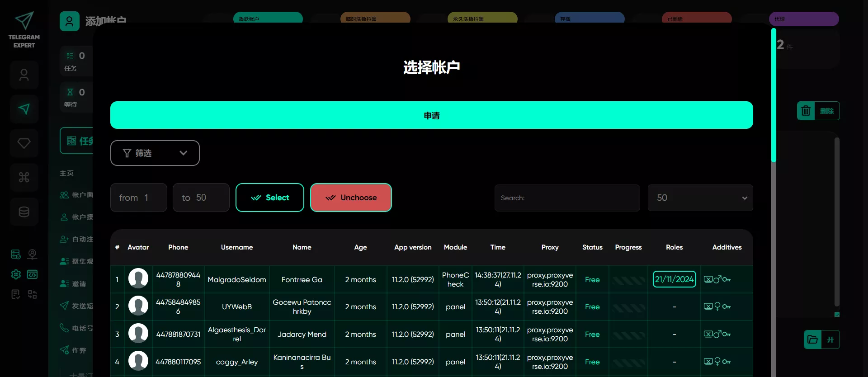Open the command-key sidebar icon
Image resolution: width=868 pixels, height=377 pixels.
tap(24, 177)
